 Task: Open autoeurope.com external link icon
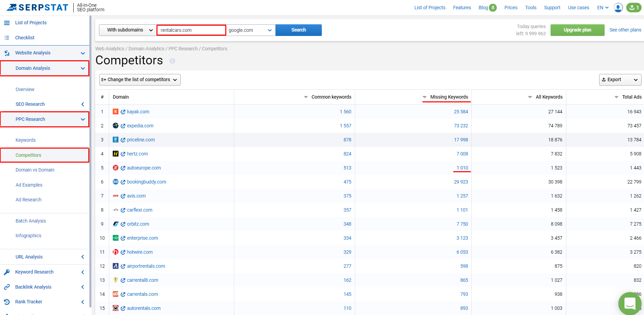[x=123, y=168]
